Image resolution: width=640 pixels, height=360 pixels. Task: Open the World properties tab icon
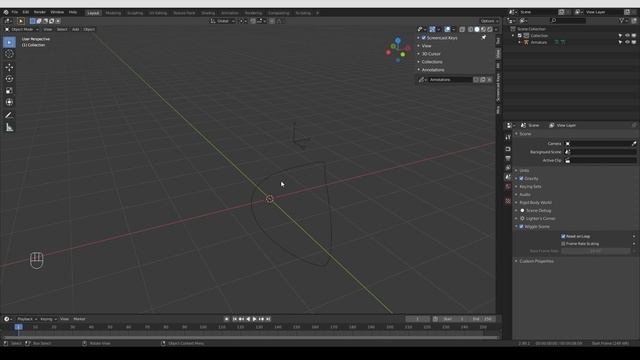(508, 187)
